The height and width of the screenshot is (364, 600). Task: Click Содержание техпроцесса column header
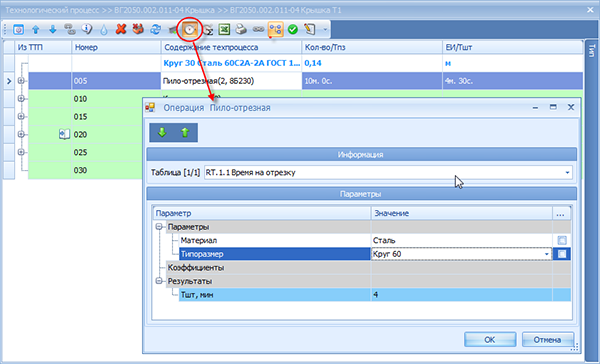tap(232, 47)
